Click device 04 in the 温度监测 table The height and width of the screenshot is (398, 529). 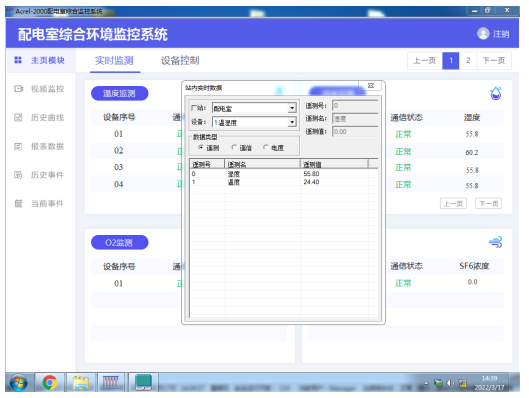click(x=118, y=184)
